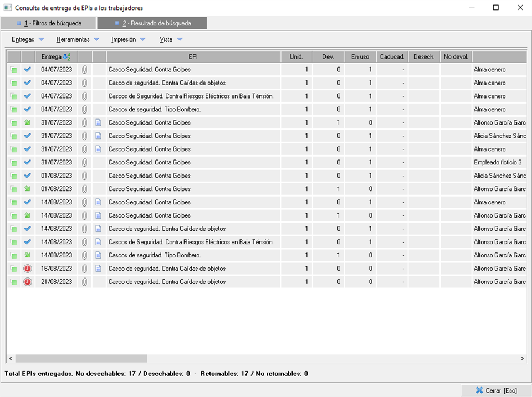Click the Desech. column header

coord(424,57)
